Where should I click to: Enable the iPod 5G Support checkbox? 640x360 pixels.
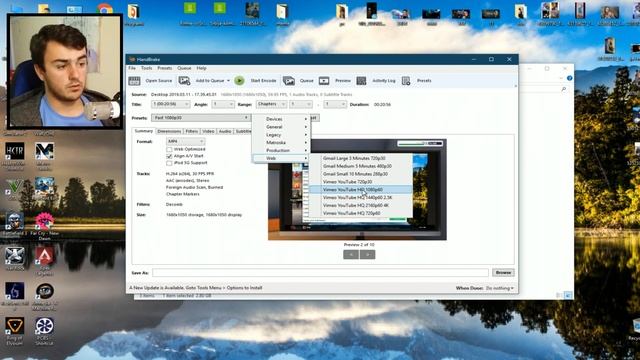click(169, 163)
